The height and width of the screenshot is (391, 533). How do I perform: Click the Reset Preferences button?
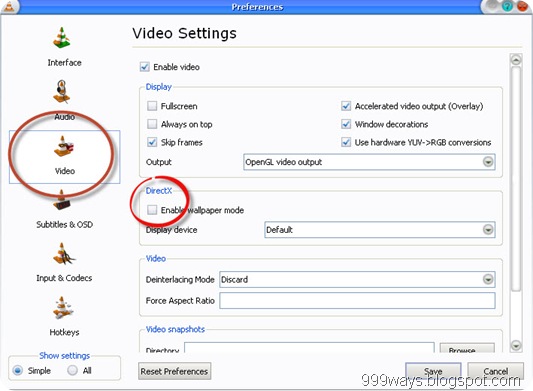pyautogui.click(x=174, y=371)
